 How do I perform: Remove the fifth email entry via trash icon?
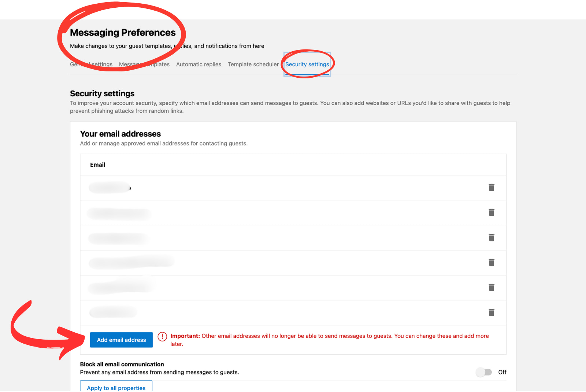pos(491,288)
